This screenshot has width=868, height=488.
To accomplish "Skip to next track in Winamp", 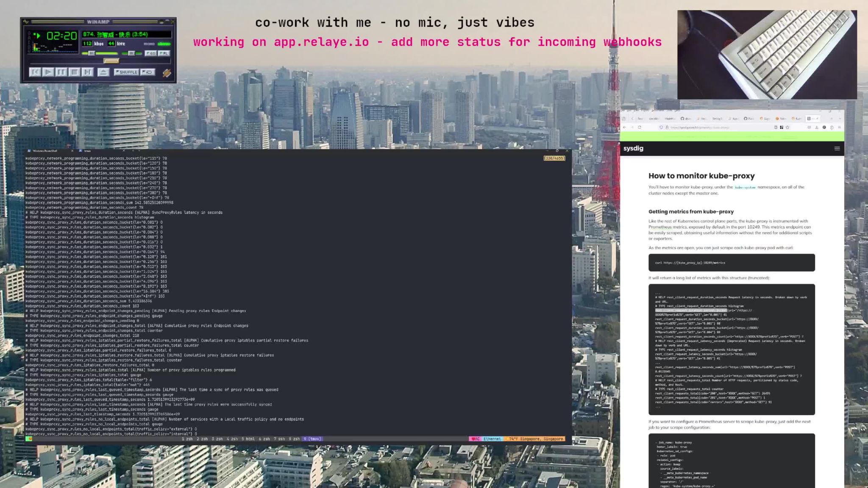I will pyautogui.click(x=87, y=72).
